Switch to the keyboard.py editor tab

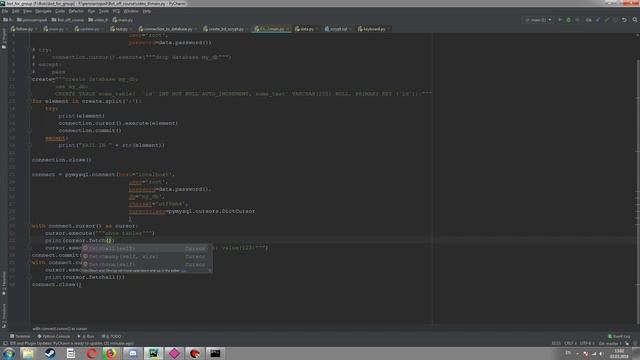(x=373, y=29)
